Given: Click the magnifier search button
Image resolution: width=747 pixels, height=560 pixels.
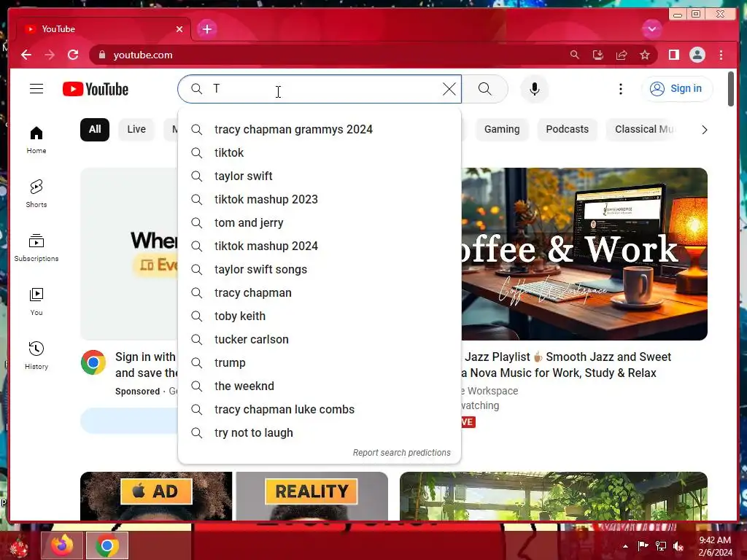Looking at the screenshot, I should point(484,89).
